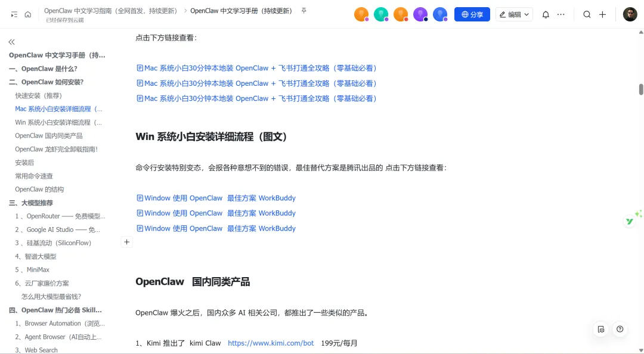This screenshot has width=644, height=354.
Task: Open the Edit mode dropdown
Action: (514, 14)
